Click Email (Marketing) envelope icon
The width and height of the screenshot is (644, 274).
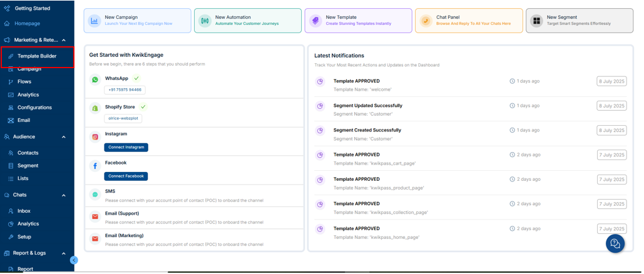tap(95, 239)
